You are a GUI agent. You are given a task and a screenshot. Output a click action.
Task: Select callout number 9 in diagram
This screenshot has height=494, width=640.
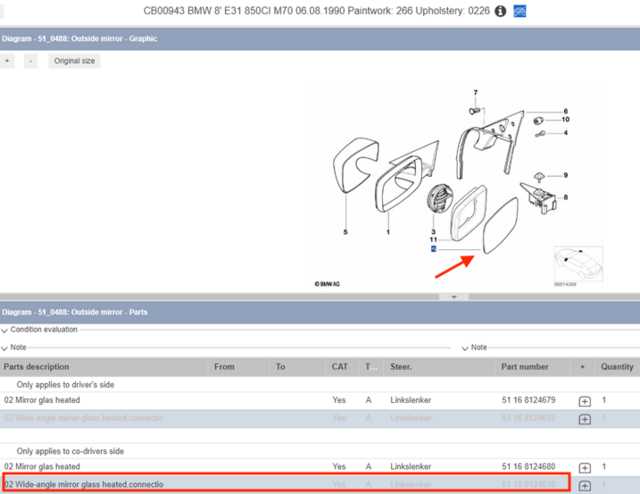pos(566,175)
